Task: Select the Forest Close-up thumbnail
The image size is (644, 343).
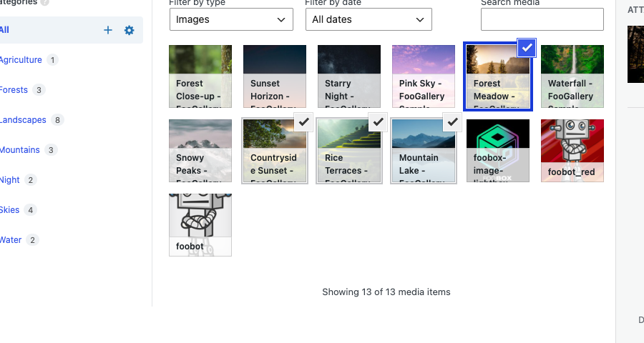Action: pyautogui.click(x=200, y=76)
